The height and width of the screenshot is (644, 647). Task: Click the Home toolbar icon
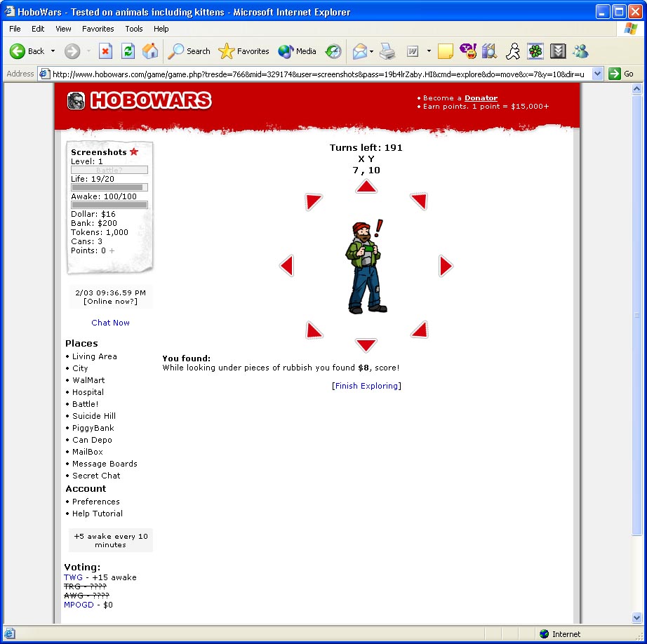150,51
